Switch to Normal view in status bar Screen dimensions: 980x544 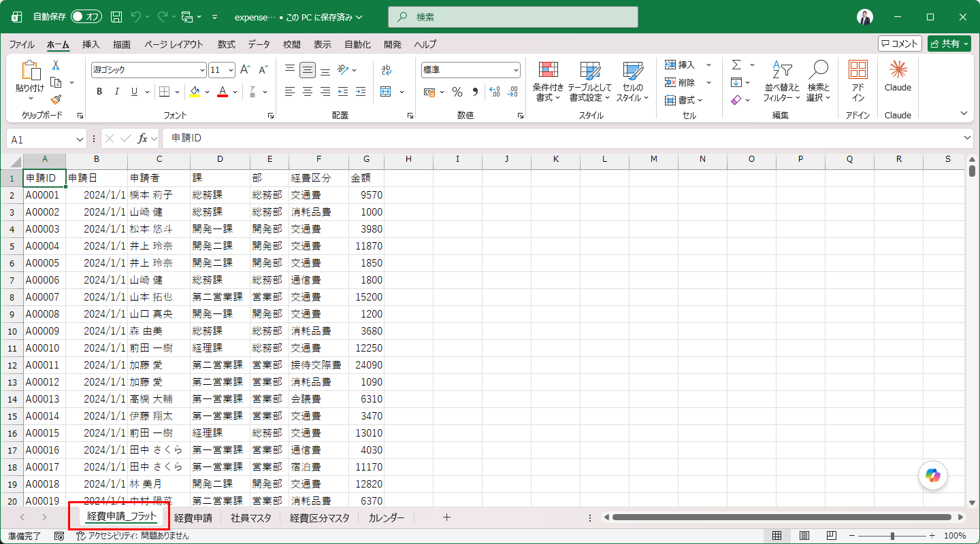click(777, 536)
